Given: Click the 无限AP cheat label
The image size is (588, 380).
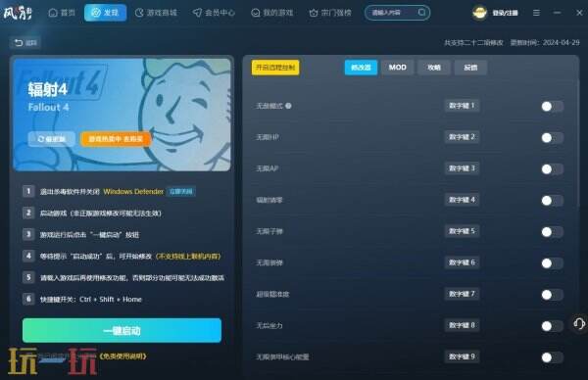Looking at the screenshot, I should click(267, 168).
